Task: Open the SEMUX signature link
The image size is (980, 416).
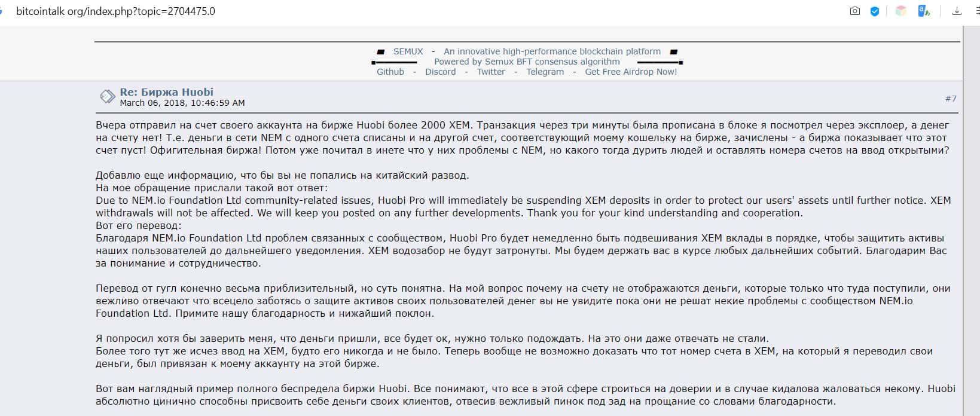Action: point(408,51)
